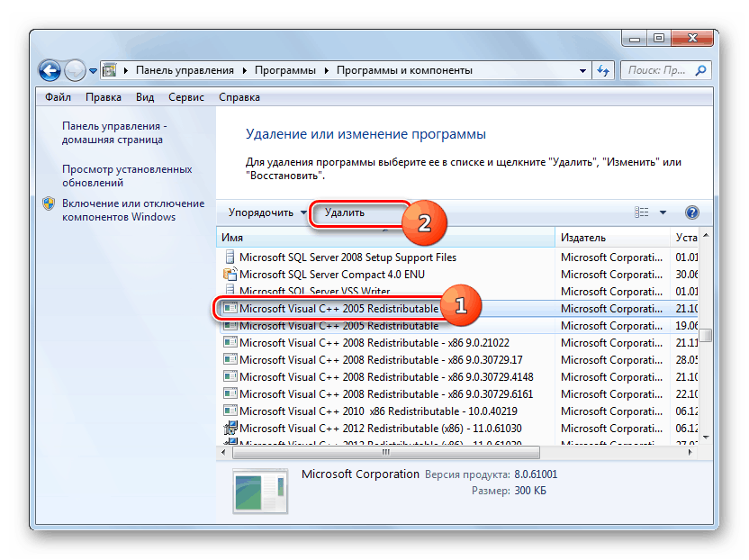Screen dimensions: 749x560
Task: Sort by the Установлено column header
Action: [685, 238]
